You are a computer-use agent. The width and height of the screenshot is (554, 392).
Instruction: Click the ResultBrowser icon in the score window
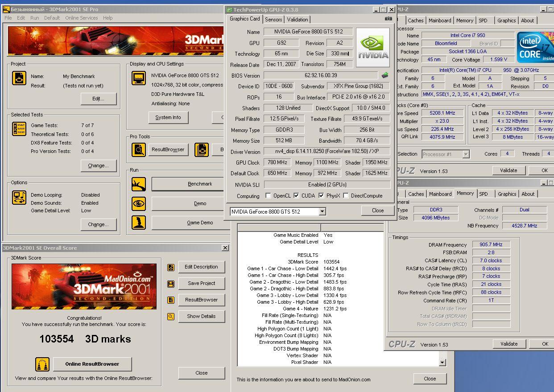(170, 300)
